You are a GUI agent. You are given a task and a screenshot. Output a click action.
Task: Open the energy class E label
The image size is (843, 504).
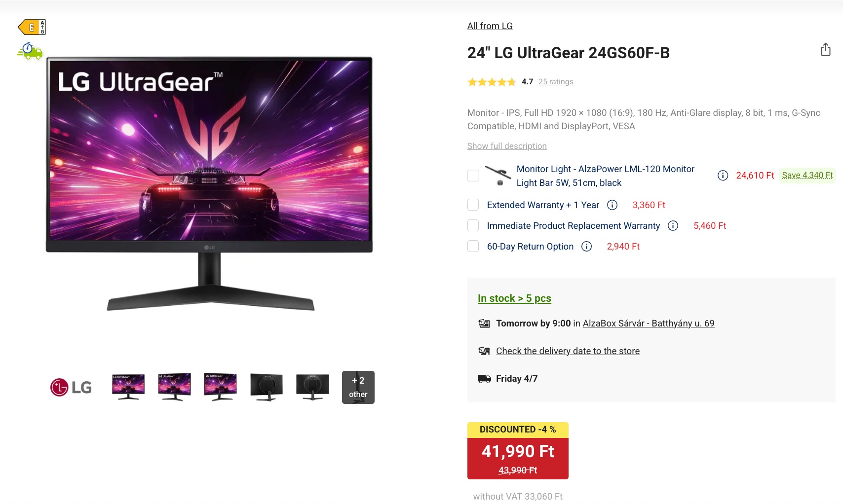[x=32, y=27]
